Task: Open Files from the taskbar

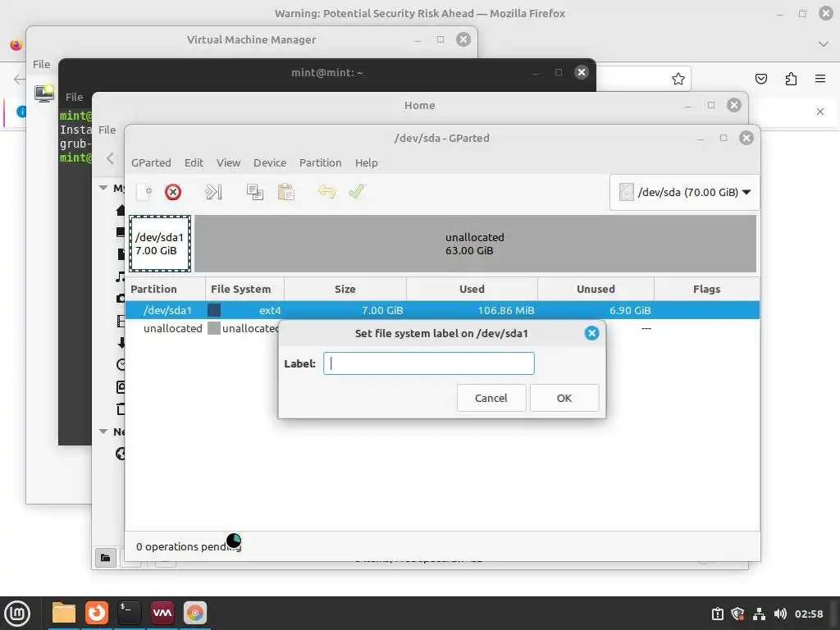Action: tap(64, 613)
